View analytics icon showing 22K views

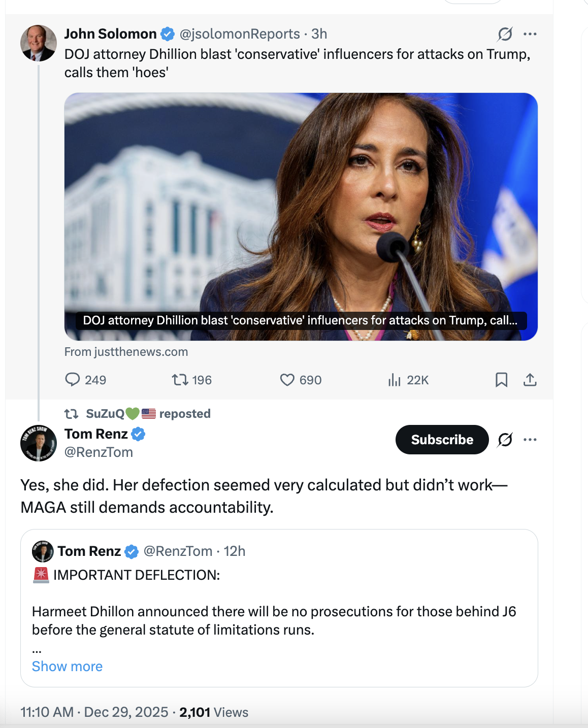click(394, 380)
